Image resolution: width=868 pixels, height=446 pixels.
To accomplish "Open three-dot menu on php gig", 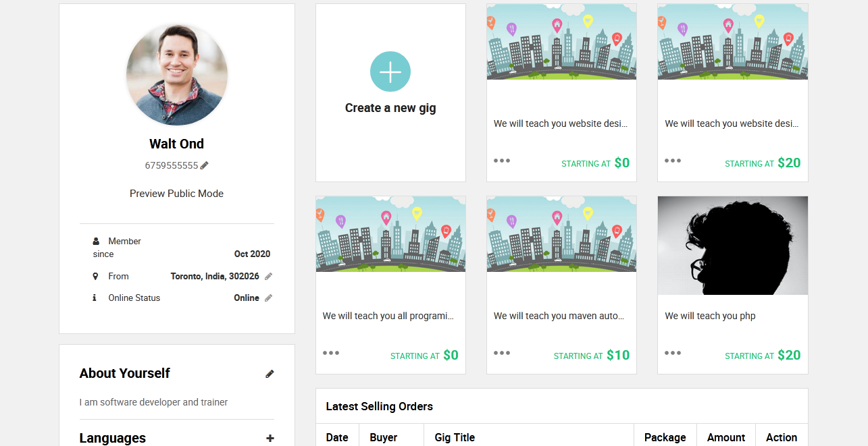I will pyautogui.click(x=673, y=353).
